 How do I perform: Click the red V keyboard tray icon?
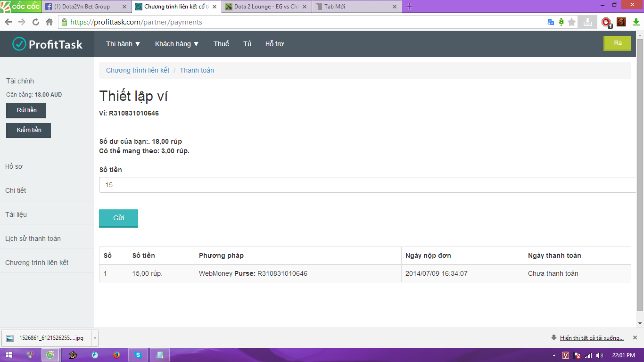(x=566, y=355)
